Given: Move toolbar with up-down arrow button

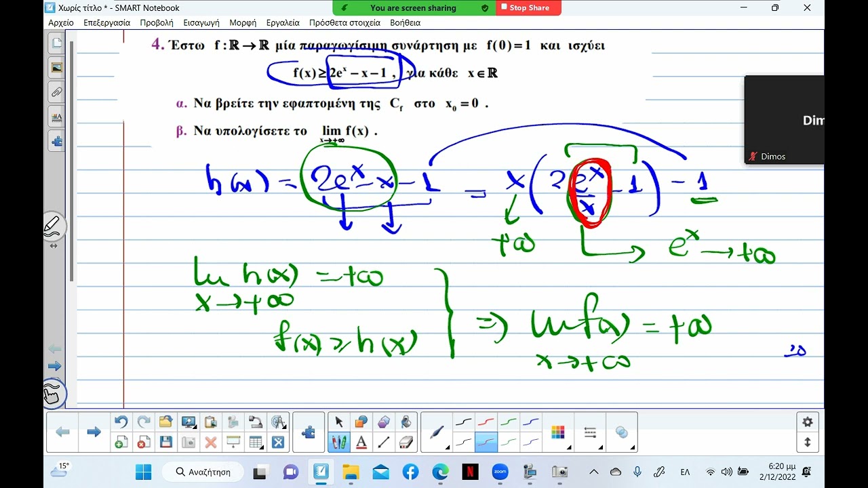Looking at the screenshot, I should [x=807, y=442].
